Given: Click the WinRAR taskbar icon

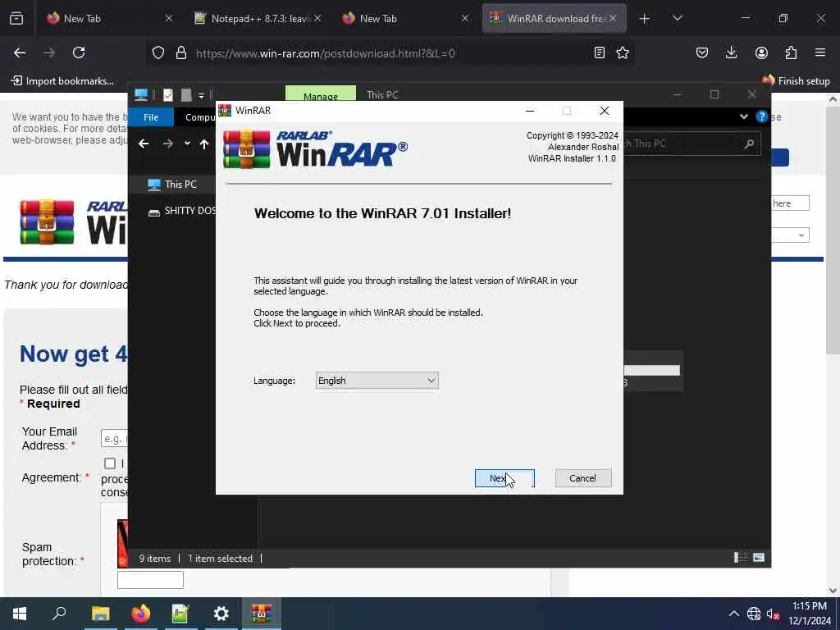Looking at the screenshot, I should 262,614.
